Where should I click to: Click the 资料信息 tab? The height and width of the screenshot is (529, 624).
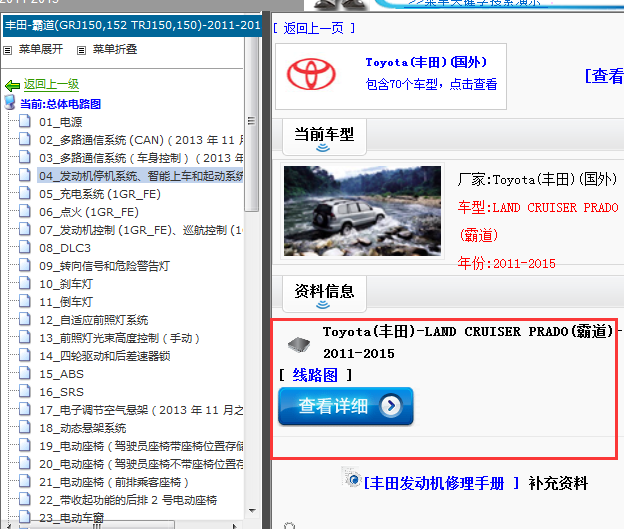pos(324,294)
